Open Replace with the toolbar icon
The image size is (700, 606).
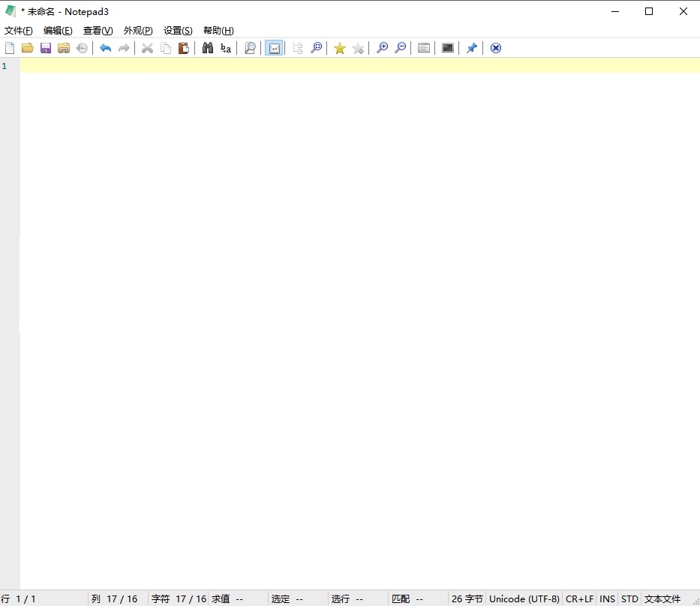226,47
